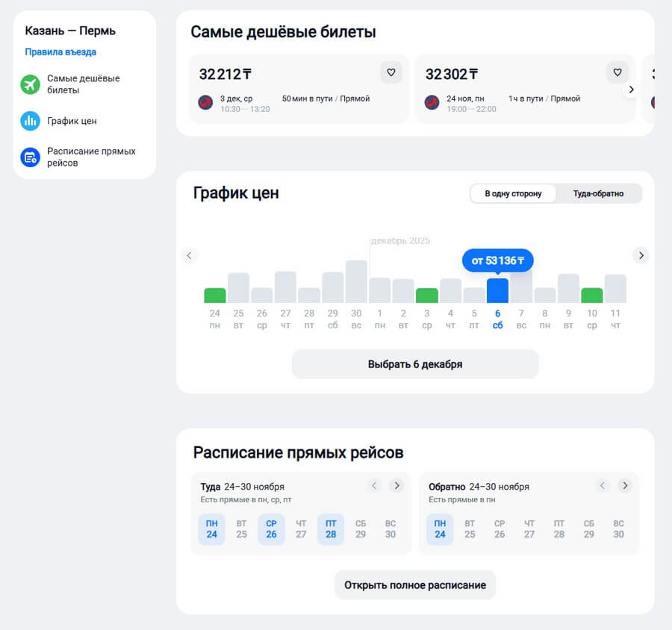Screen dimensions: 672x630
Task: Show next week in Туда schedule
Action: coord(397,486)
